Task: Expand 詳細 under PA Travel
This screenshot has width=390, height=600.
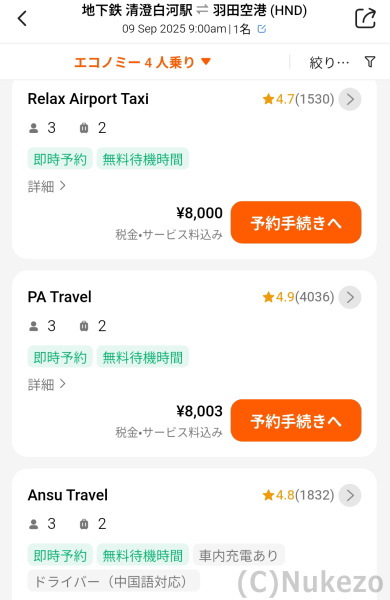Action: pyautogui.click(x=47, y=384)
